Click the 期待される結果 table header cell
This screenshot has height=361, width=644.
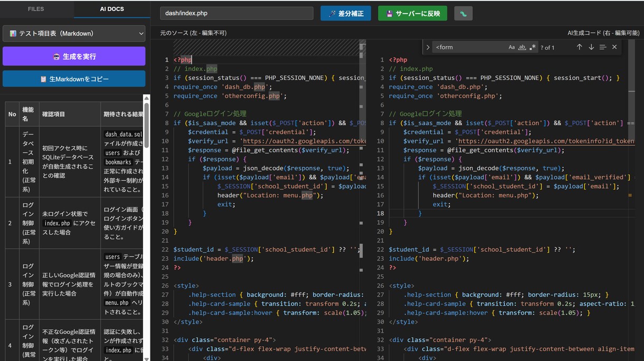123,114
